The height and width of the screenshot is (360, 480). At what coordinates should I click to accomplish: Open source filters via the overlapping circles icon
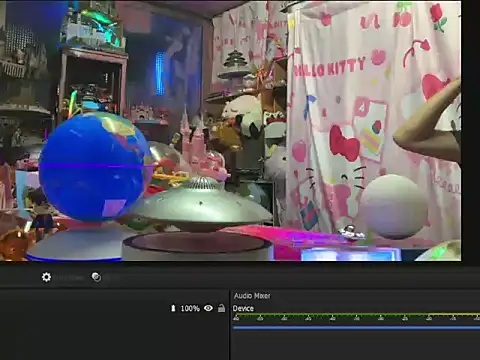coord(96,277)
